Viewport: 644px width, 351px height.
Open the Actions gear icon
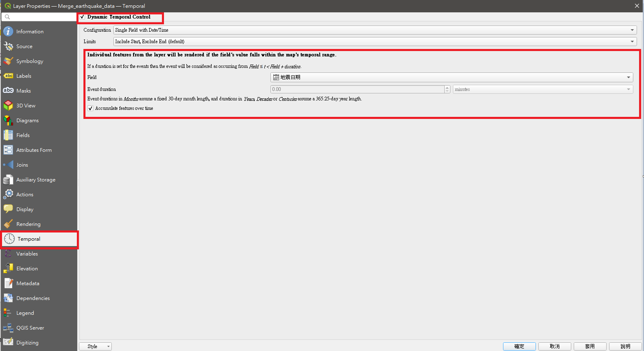(x=8, y=195)
